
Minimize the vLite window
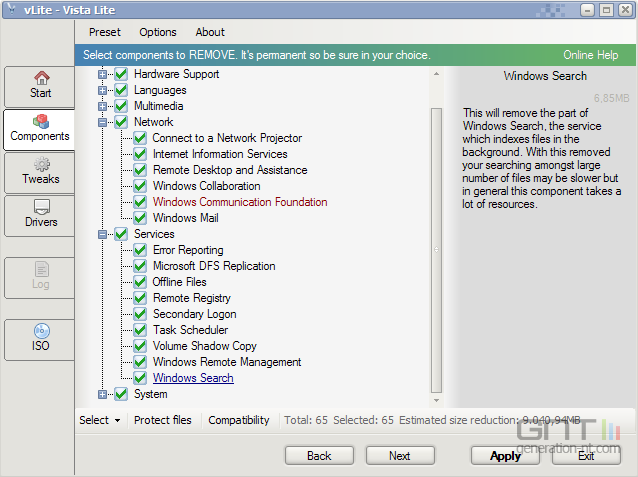[x=587, y=10]
